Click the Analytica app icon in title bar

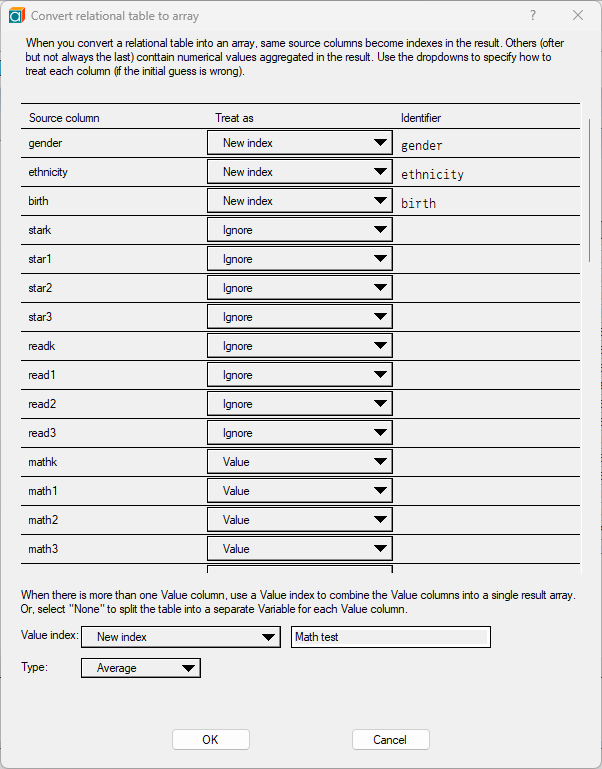pyautogui.click(x=16, y=16)
